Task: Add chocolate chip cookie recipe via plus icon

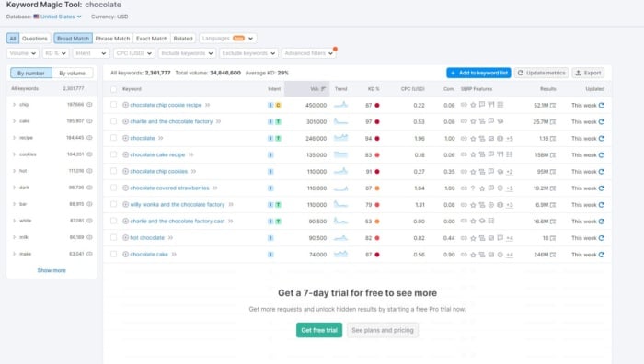Action: tap(126, 105)
